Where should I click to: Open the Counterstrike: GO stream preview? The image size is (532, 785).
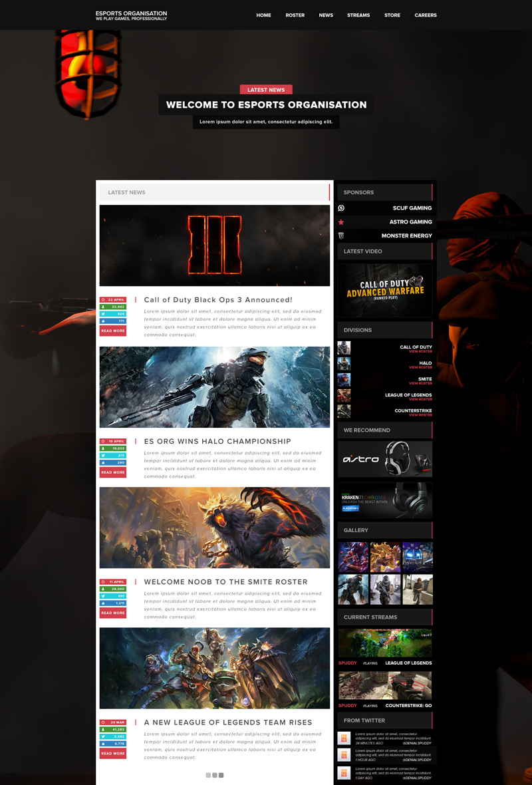pos(385,685)
